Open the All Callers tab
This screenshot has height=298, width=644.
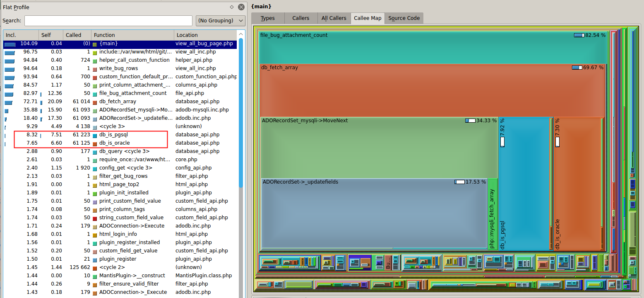coord(334,18)
